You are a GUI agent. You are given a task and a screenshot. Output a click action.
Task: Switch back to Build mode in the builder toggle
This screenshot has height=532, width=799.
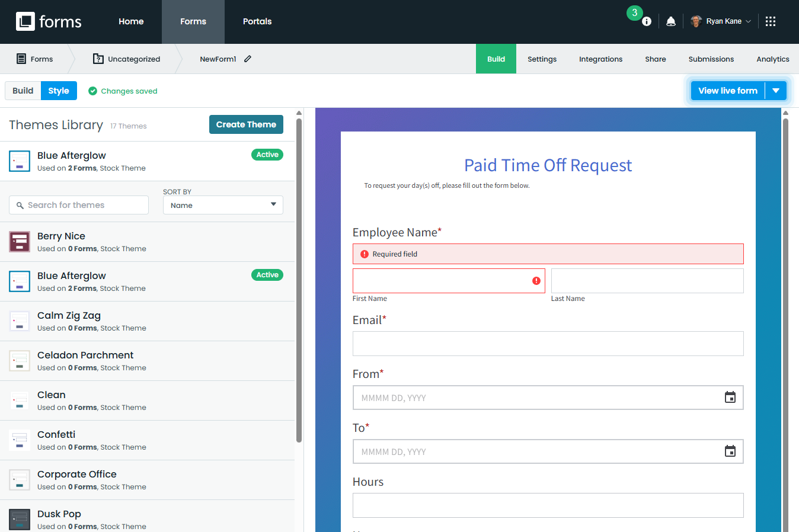click(x=23, y=91)
